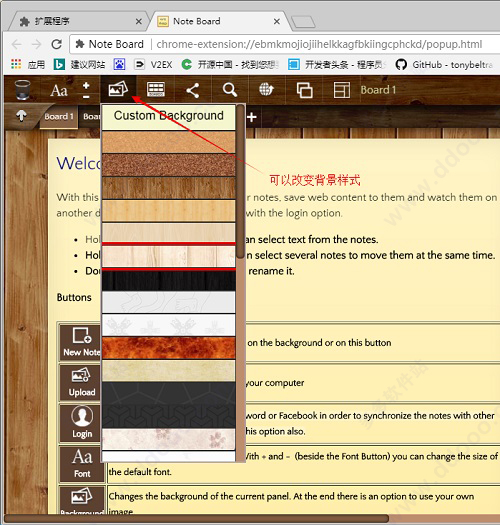Reload the page with refresh icon

[57, 44]
